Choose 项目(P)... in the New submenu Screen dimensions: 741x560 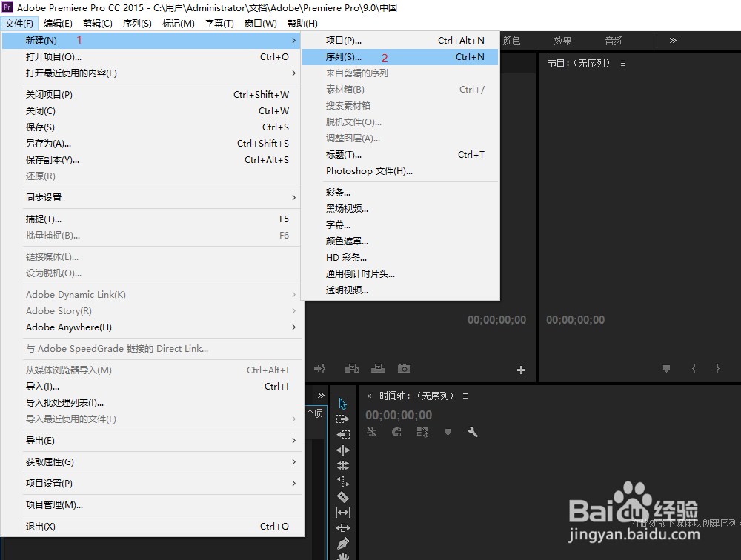(x=400, y=41)
